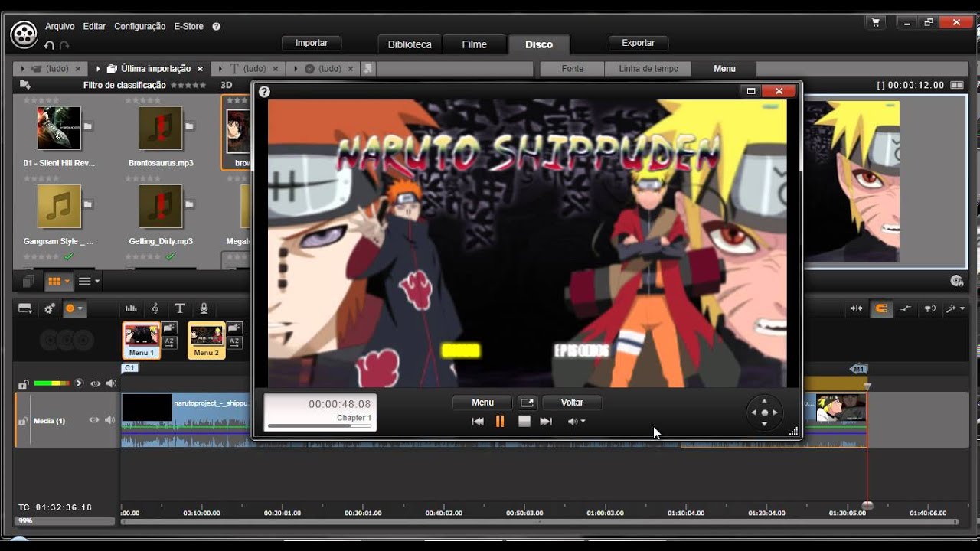Image resolution: width=980 pixels, height=551 pixels.
Task: Click the undo arrow icon
Action: tap(50, 45)
